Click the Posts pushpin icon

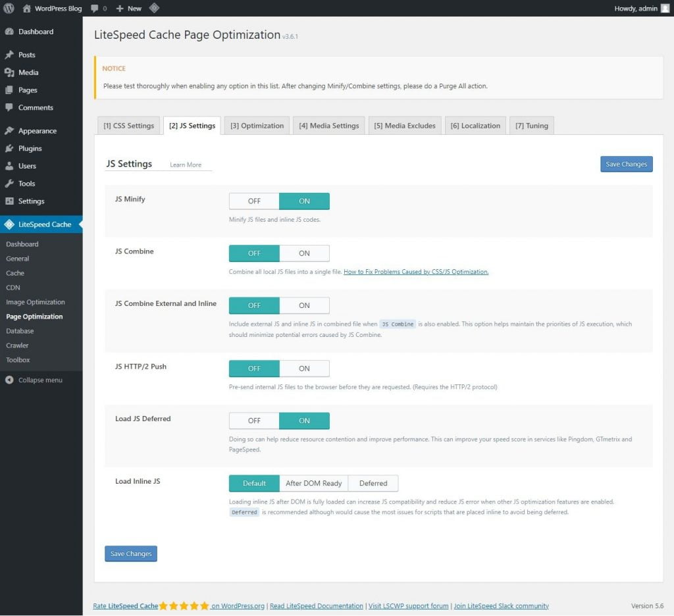click(x=9, y=55)
